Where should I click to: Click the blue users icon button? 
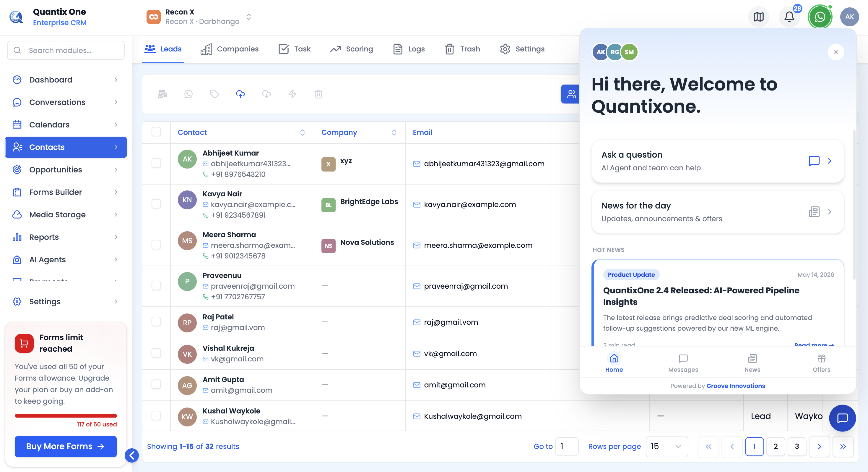point(570,94)
